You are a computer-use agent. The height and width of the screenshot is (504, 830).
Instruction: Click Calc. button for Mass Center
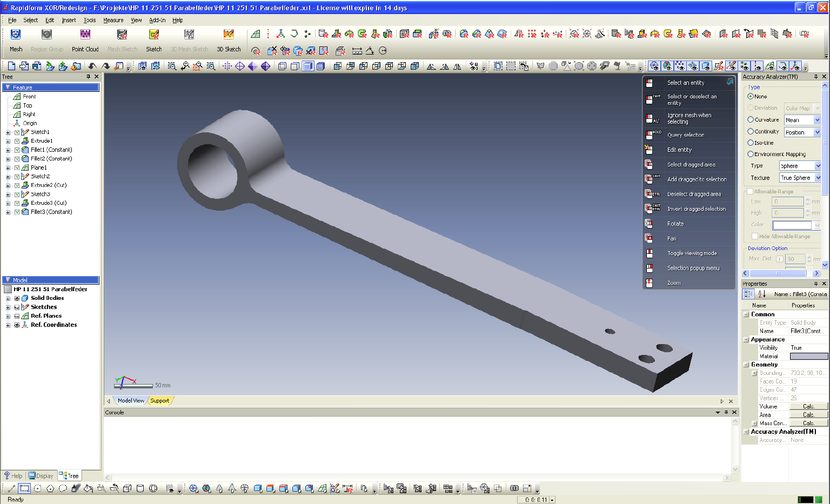tap(808, 423)
